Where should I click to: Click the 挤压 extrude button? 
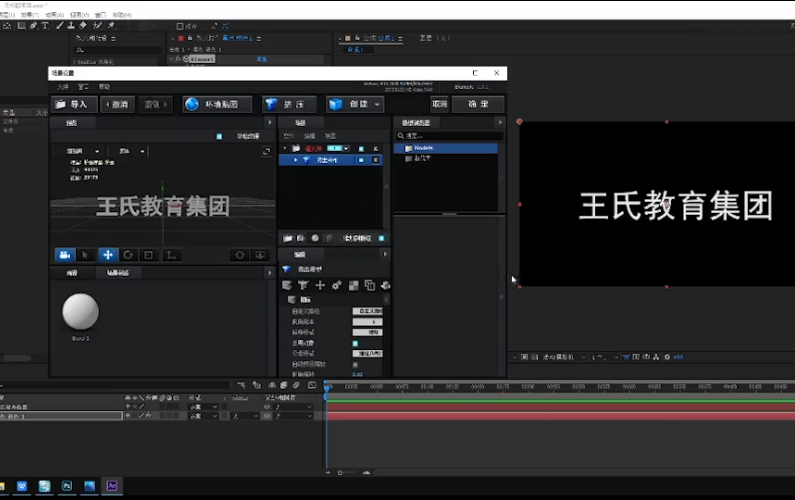click(x=290, y=104)
